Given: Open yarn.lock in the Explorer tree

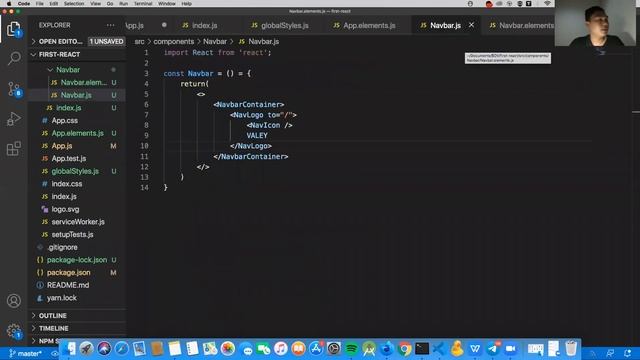Looking at the screenshot, I should tap(61, 298).
